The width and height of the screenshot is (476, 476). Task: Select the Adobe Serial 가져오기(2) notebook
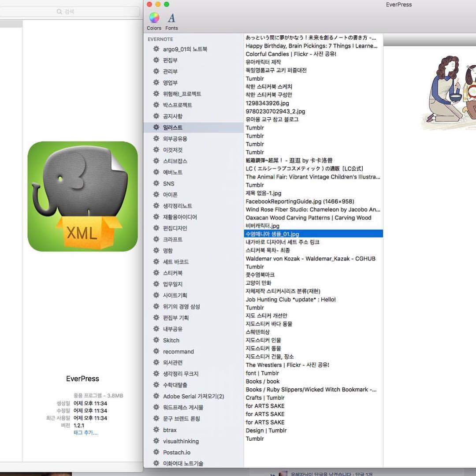click(193, 396)
